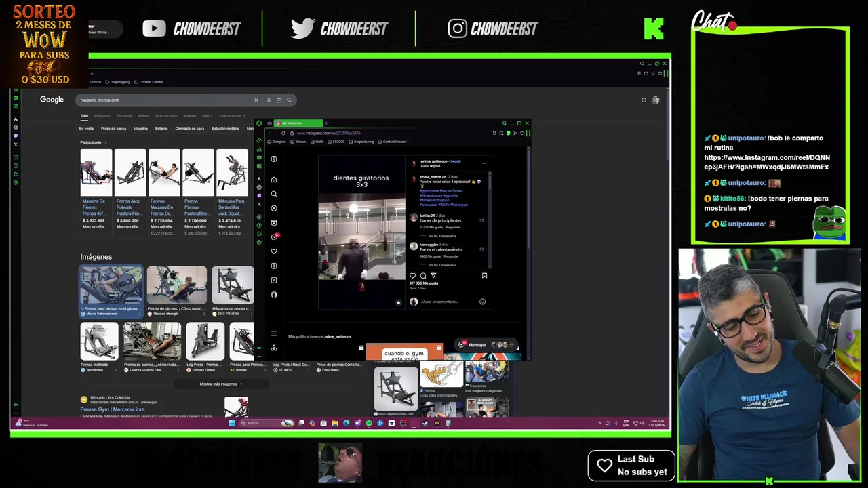This screenshot has width=868, height=488.
Task: Click the Instagram logo in the sidebar
Action: click(x=274, y=159)
